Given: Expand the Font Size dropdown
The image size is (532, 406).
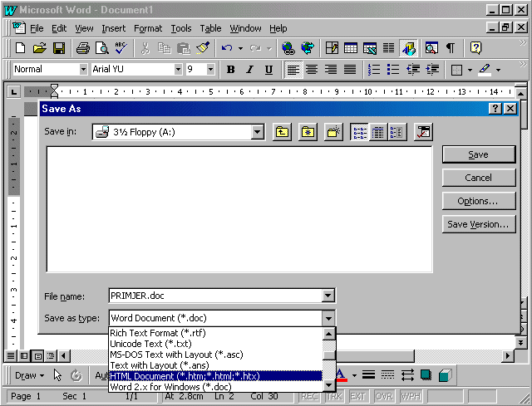Looking at the screenshot, I should tap(210, 70).
